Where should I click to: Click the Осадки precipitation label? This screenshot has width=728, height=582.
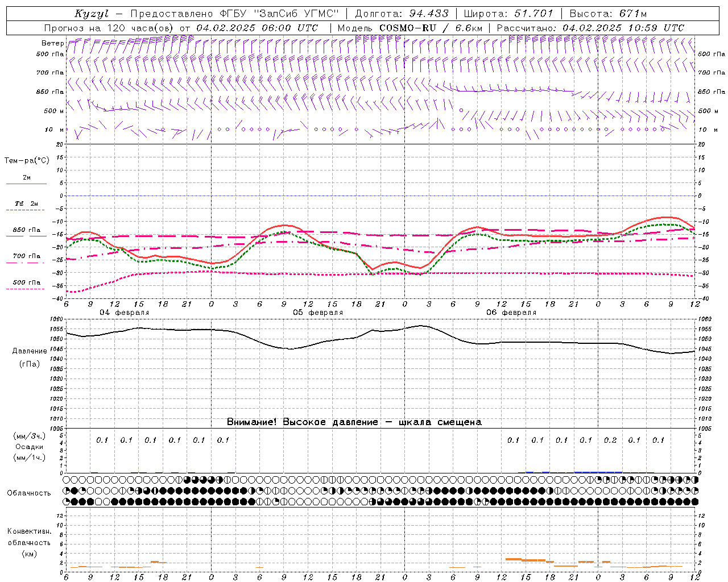coord(30,447)
